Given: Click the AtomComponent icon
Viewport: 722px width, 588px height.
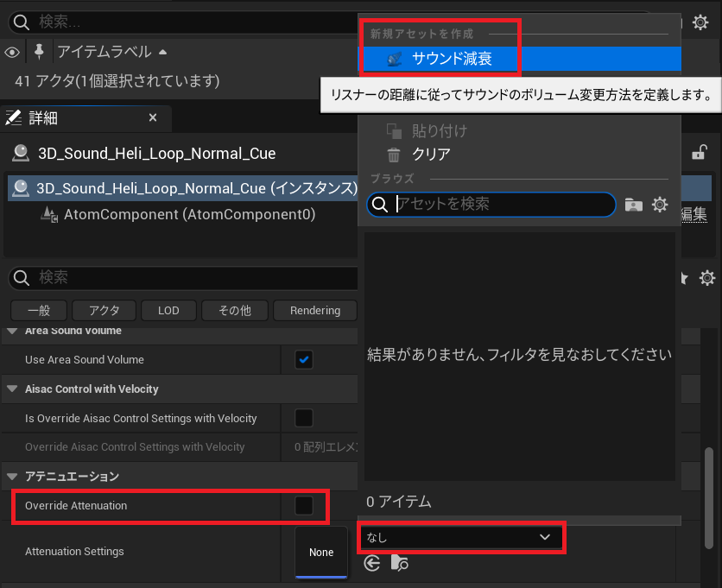Looking at the screenshot, I should coord(49,215).
